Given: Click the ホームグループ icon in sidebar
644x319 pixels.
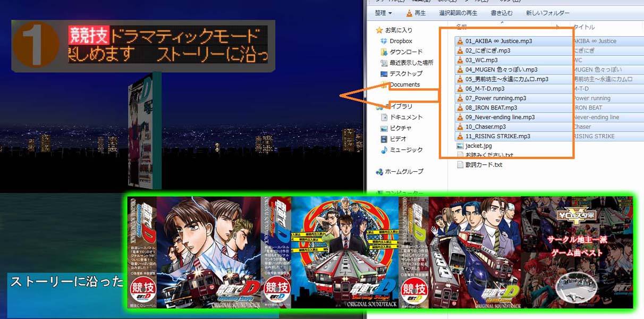Looking at the screenshot, I should (379, 172).
